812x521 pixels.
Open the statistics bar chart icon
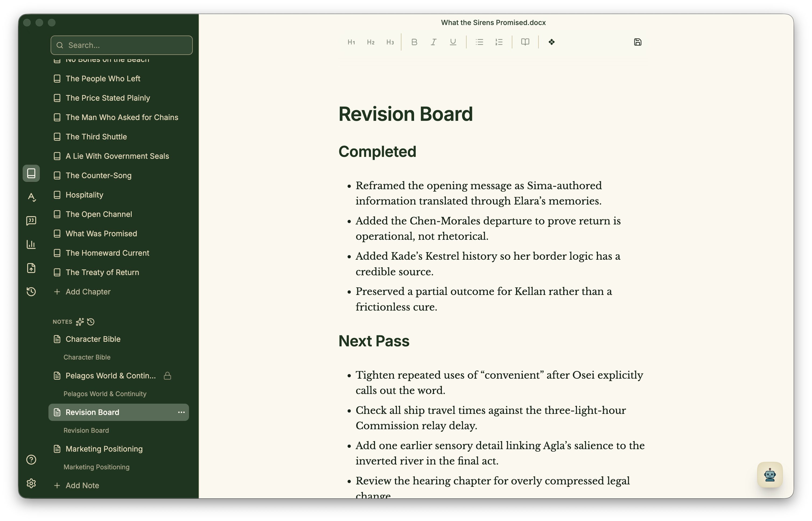(31, 244)
